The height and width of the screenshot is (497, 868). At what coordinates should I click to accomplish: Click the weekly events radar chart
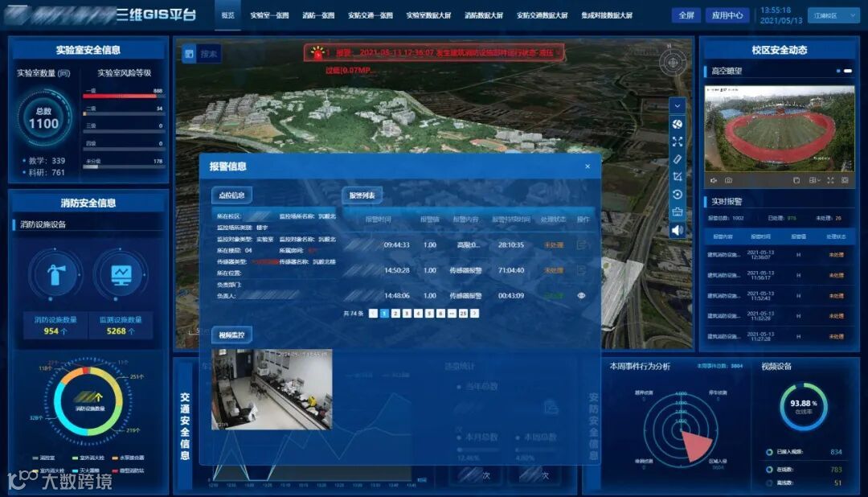coord(681,429)
